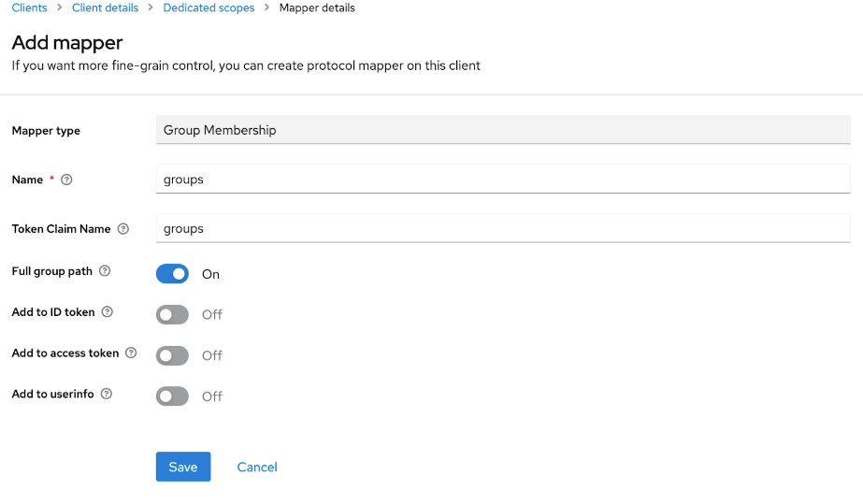
Task: Click the Add to userinfo help icon
Action: (x=107, y=395)
